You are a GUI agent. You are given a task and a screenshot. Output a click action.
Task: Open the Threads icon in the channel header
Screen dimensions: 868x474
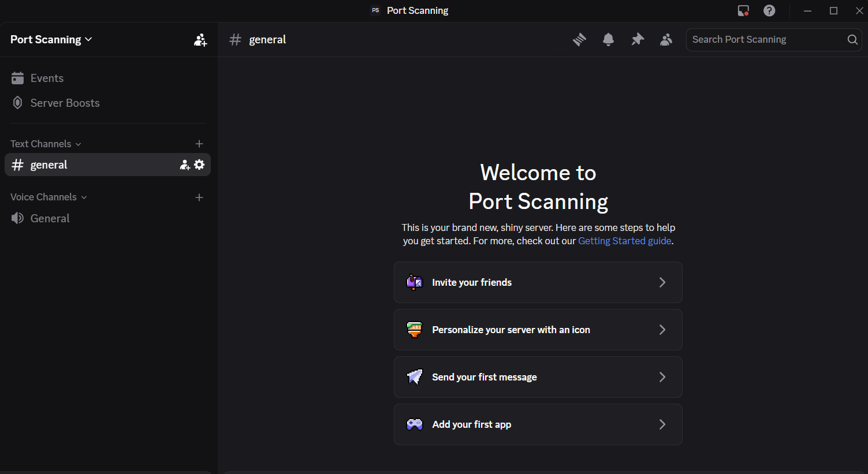coord(579,39)
